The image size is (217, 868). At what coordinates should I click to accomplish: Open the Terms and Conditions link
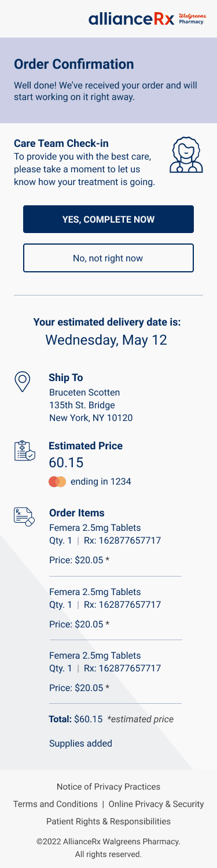click(x=56, y=804)
